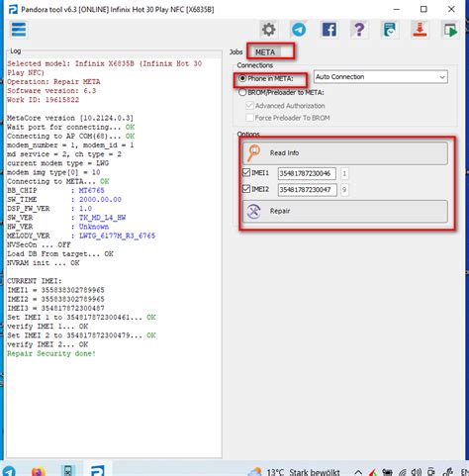Open the document refresh toolbar icon
The image size is (469, 476).
[x=390, y=30]
